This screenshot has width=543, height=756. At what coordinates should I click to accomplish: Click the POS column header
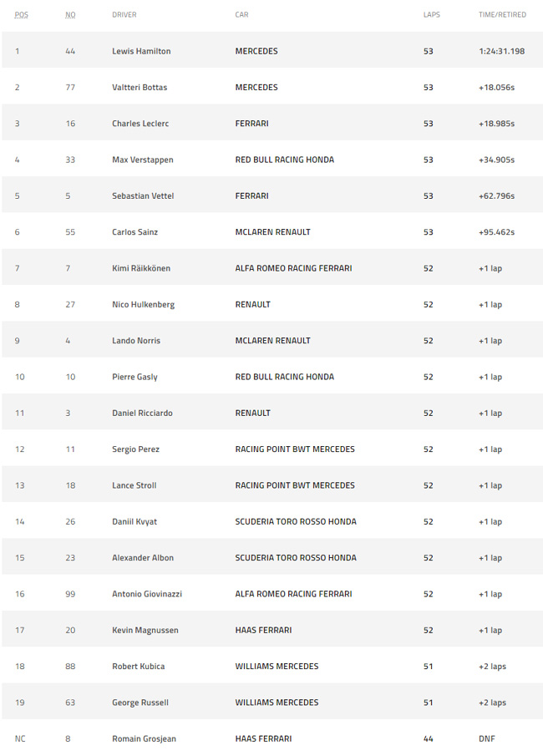pos(21,15)
